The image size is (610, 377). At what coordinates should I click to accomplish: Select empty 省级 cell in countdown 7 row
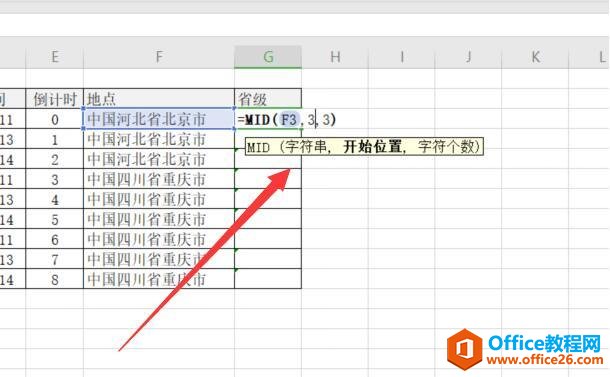pos(268,259)
